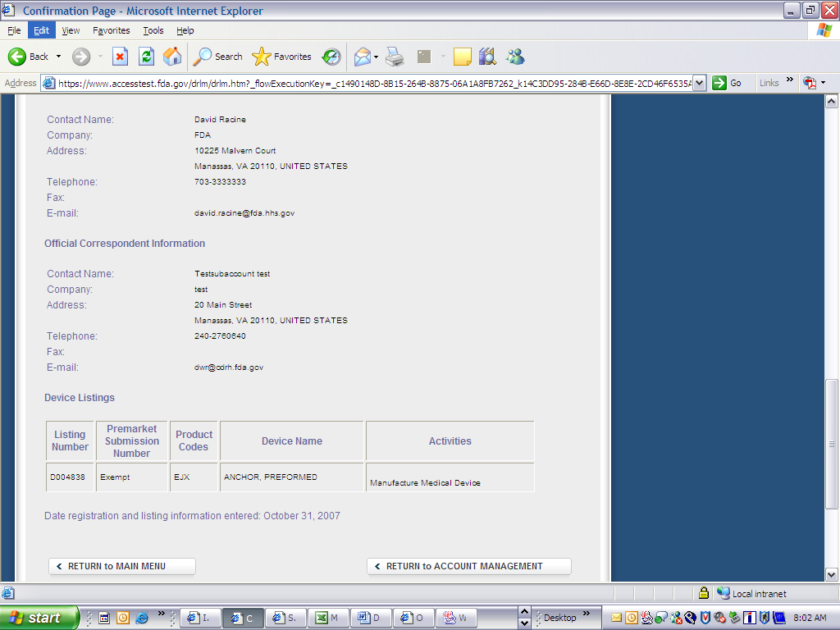The height and width of the screenshot is (630, 840).
Task: Expand the Mail button dropdown arrow
Action: [x=376, y=57]
